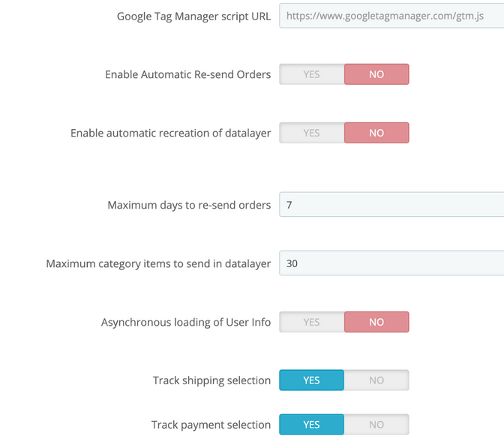This screenshot has height=436, width=504.
Task: Click NO for Asynchronous loading of User Info
Action: point(376,322)
